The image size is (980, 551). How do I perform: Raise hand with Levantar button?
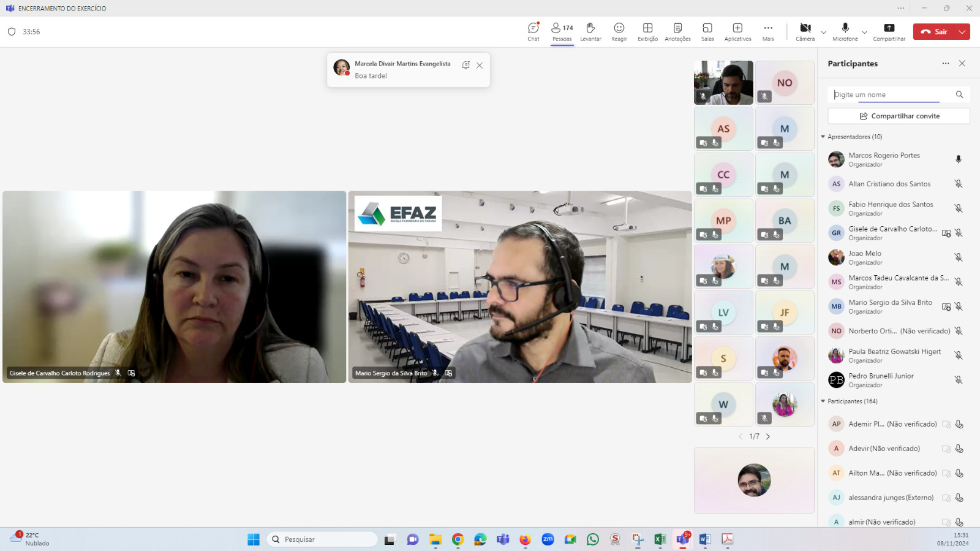[590, 32]
